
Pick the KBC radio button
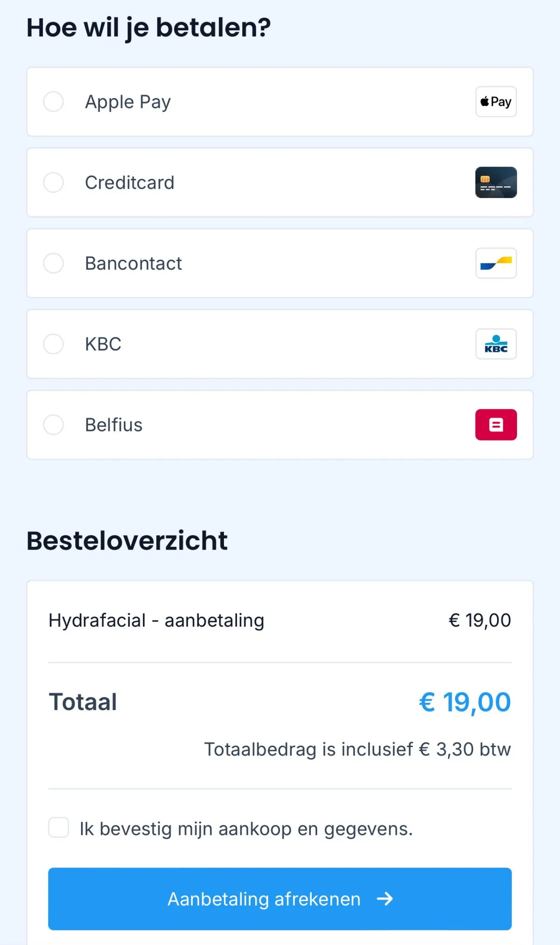tap(54, 344)
